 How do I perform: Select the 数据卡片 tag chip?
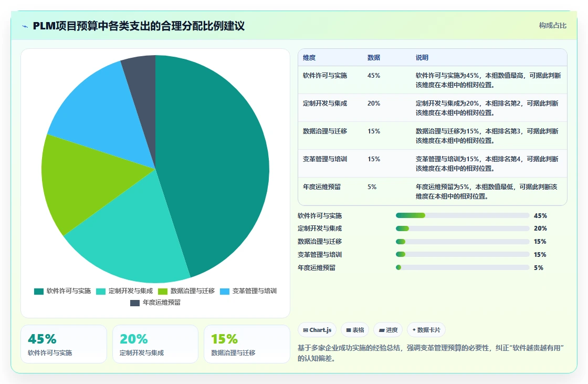point(426,330)
